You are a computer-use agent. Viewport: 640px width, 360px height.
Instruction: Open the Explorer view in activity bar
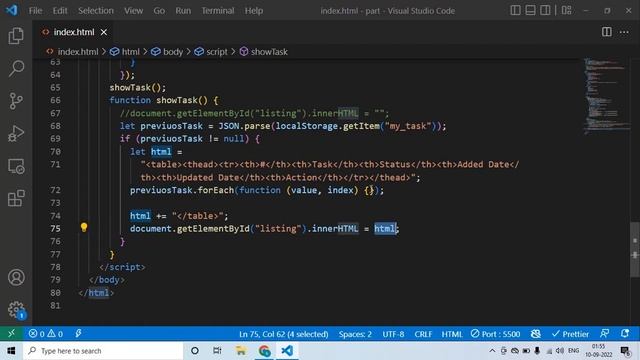(16, 36)
